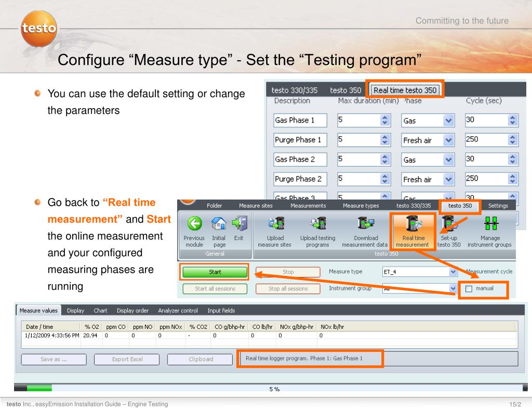The width and height of the screenshot is (532, 411).
Task: Adjust Max duration stepper for Purge Phase 2
Action: pos(385,179)
